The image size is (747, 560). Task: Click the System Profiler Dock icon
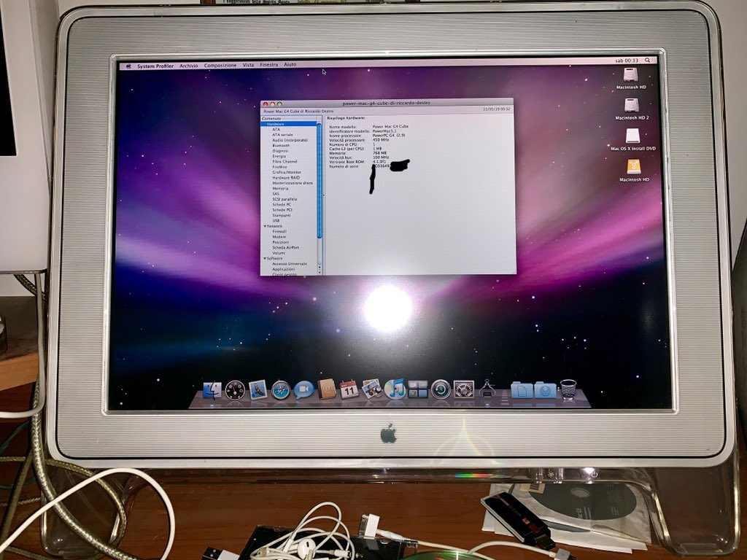pyautogui.click(x=487, y=389)
